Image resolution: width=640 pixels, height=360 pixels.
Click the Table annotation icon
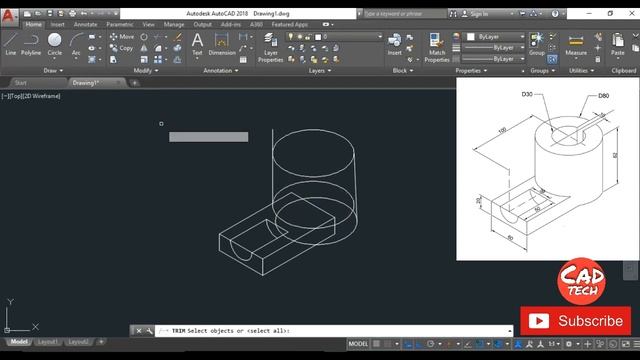pos(243,60)
